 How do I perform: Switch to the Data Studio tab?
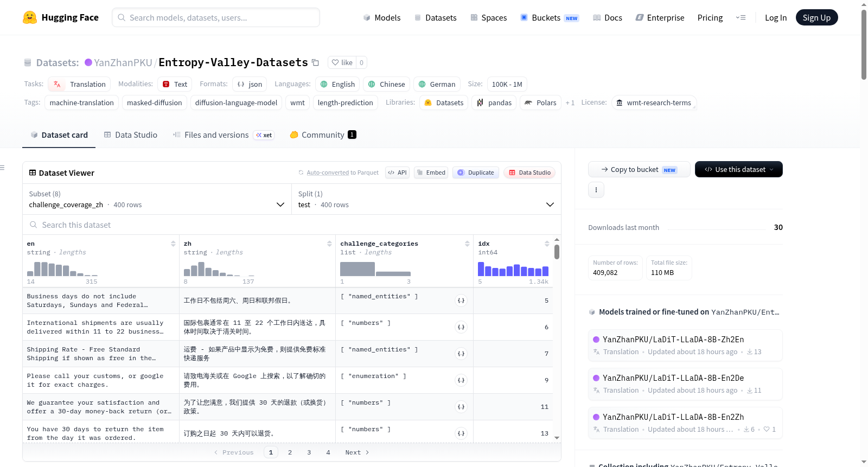[x=131, y=135]
